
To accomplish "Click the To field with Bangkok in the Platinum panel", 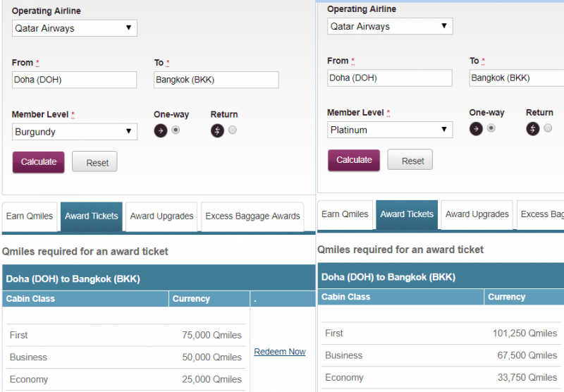I will [x=517, y=78].
